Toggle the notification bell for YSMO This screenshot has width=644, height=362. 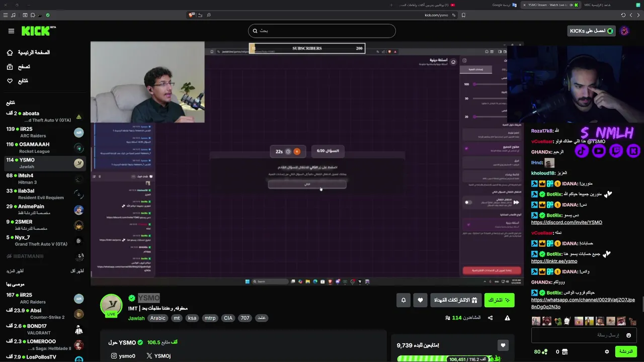[x=404, y=300]
